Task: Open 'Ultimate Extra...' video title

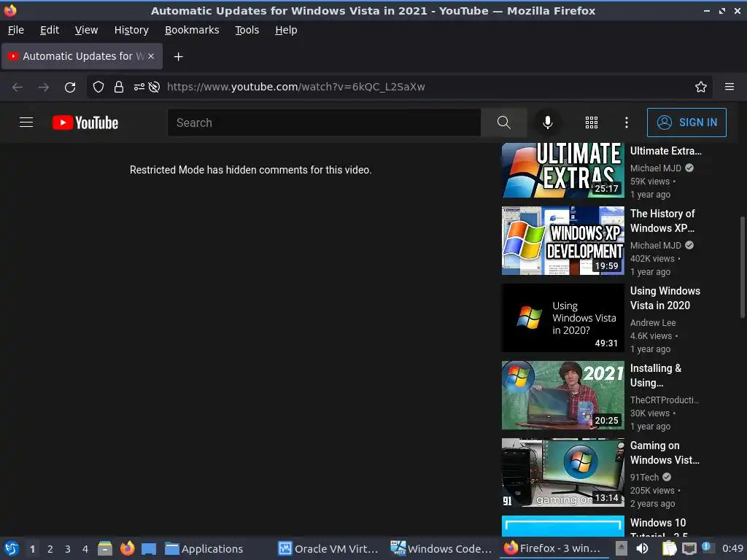Action: point(665,151)
